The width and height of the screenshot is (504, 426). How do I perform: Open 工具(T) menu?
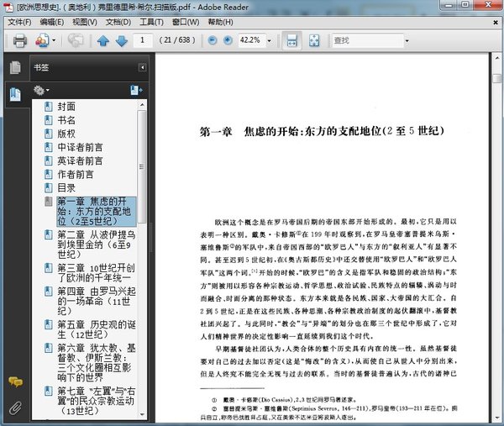point(151,22)
